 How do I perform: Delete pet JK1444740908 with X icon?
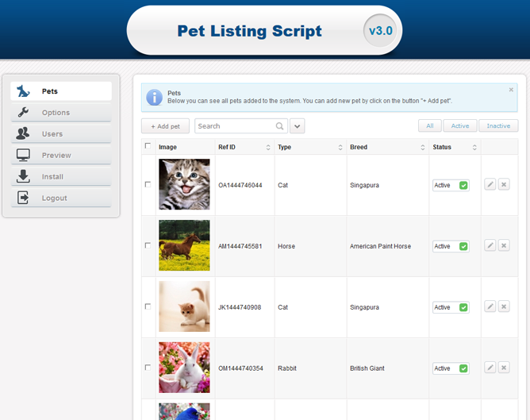point(504,306)
